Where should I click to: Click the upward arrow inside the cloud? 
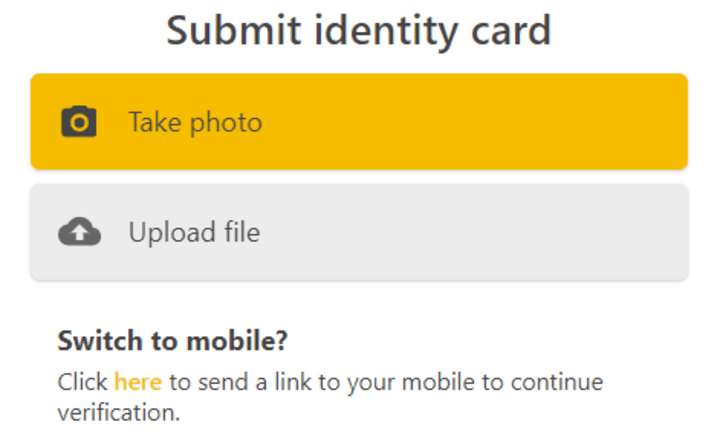coord(79,233)
